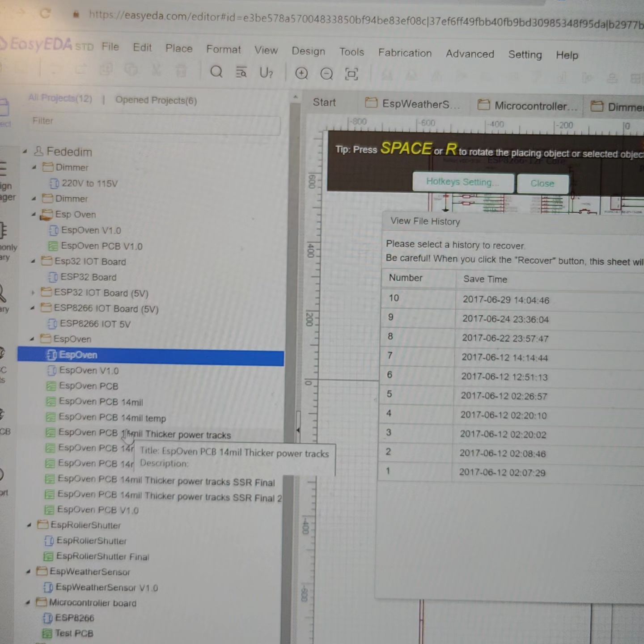The image size is (644, 644).
Task: Select history number 10 saved 2017-06-29
Action: pos(513,299)
